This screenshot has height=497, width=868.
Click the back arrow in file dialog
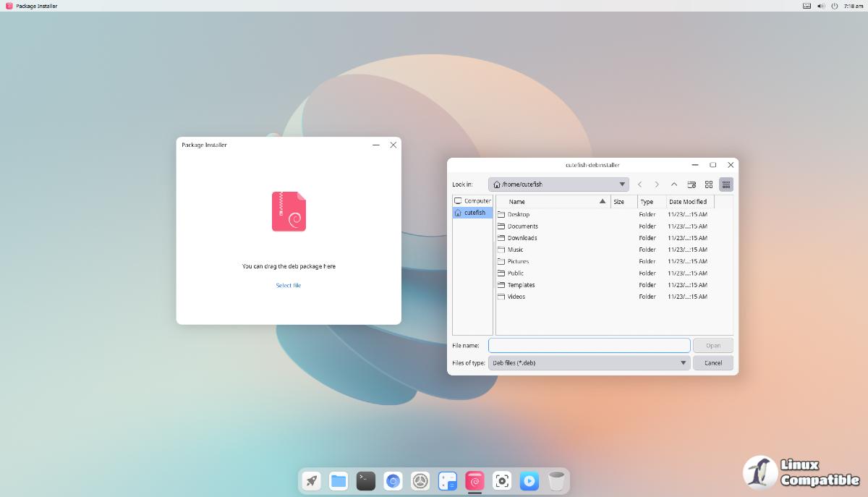[x=639, y=184]
